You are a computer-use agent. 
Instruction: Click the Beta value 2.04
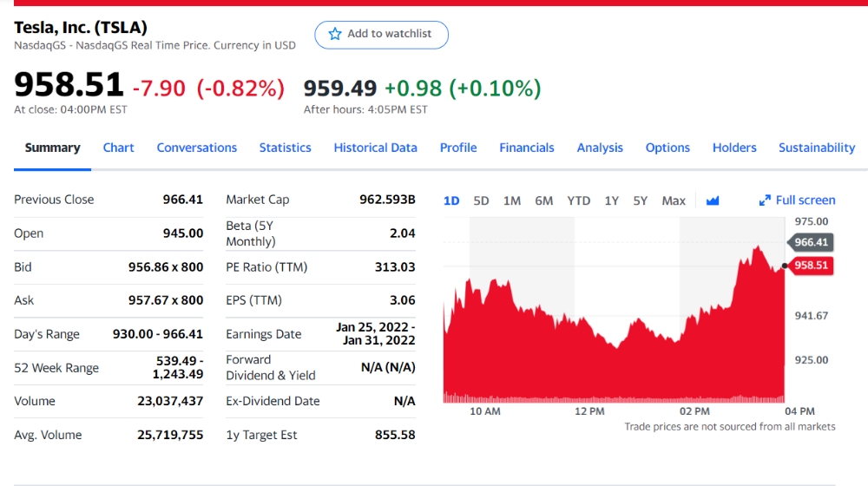(x=403, y=233)
